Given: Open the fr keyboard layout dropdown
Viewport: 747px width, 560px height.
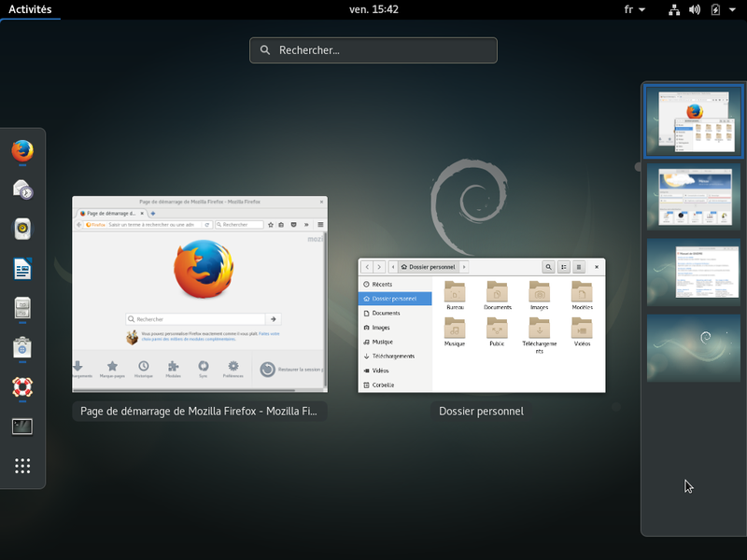Looking at the screenshot, I should pyautogui.click(x=634, y=9).
